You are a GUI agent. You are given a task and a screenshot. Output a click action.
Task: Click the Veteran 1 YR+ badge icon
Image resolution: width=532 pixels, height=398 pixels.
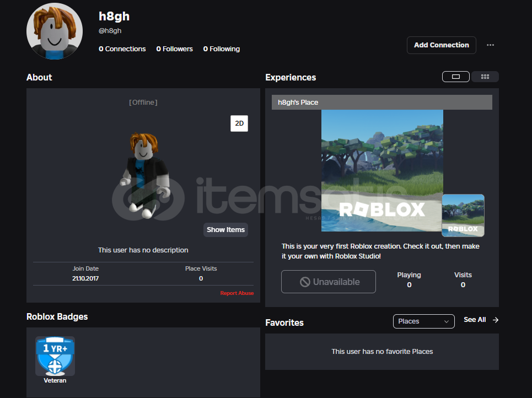55,356
